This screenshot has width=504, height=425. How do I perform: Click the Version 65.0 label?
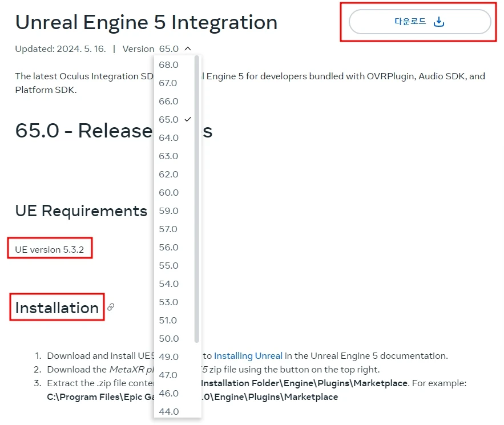pos(151,49)
